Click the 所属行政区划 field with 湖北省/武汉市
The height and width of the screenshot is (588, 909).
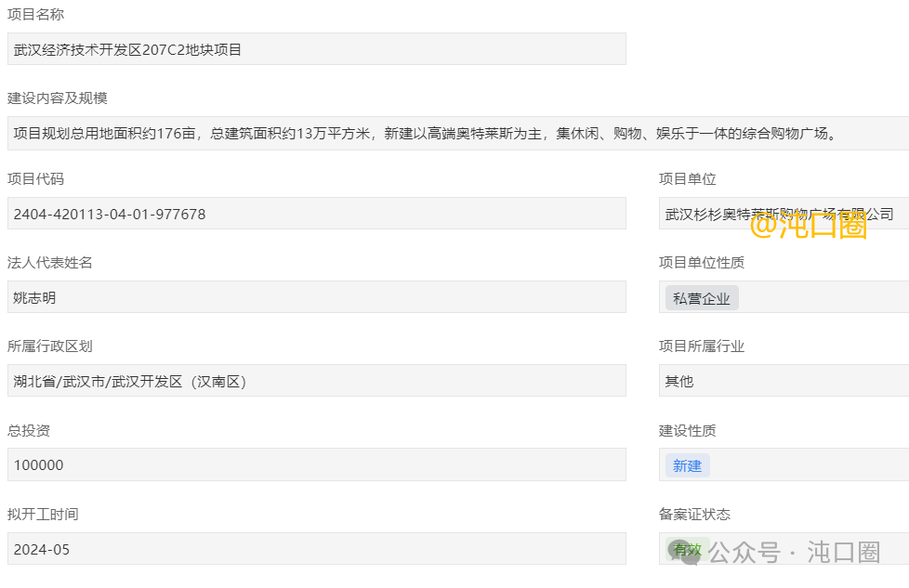[316, 381]
